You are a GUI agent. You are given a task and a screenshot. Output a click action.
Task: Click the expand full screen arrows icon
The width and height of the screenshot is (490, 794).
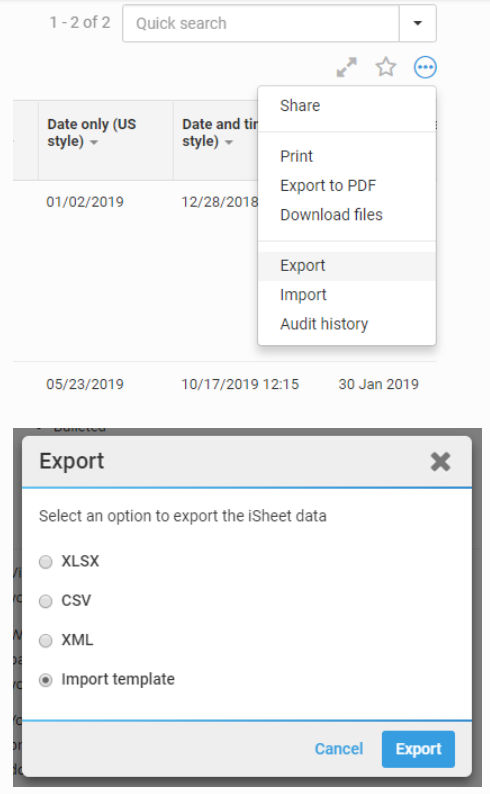tap(347, 67)
